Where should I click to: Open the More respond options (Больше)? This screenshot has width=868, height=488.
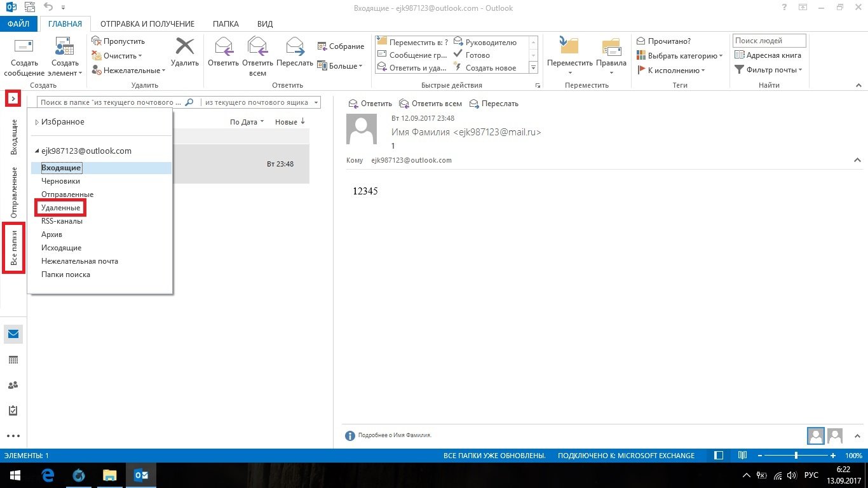(x=340, y=65)
